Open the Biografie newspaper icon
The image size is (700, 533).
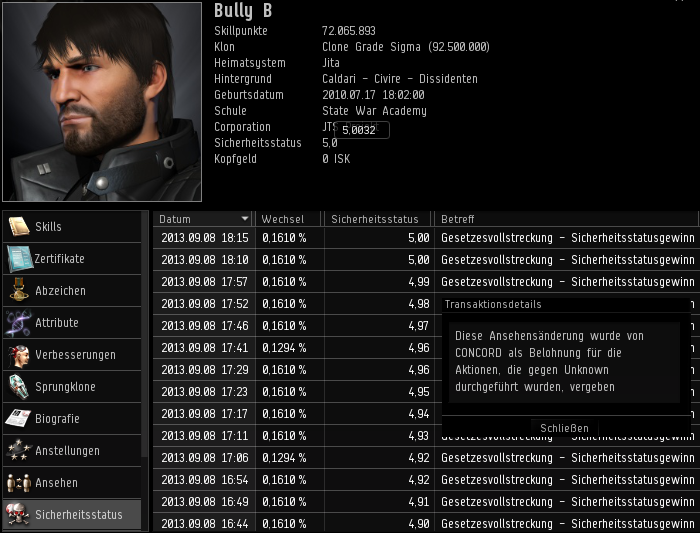(x=18, y=419)
